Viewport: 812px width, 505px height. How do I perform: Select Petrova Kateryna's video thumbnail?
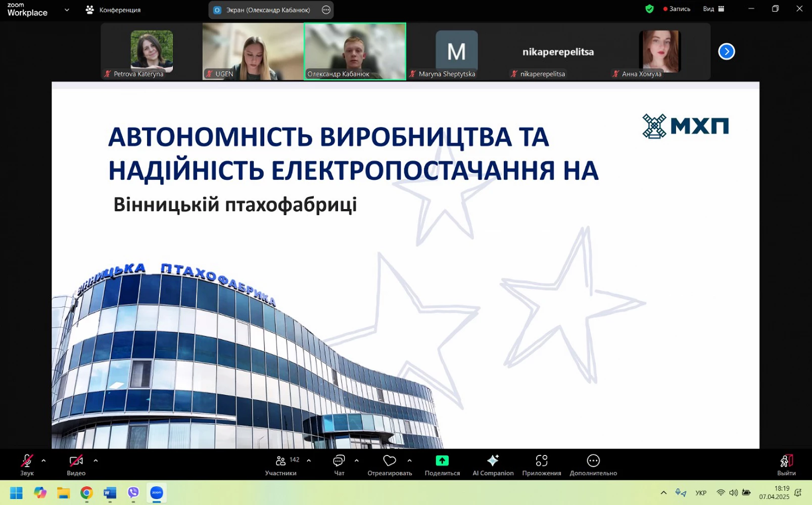click(x=152, y=52)
